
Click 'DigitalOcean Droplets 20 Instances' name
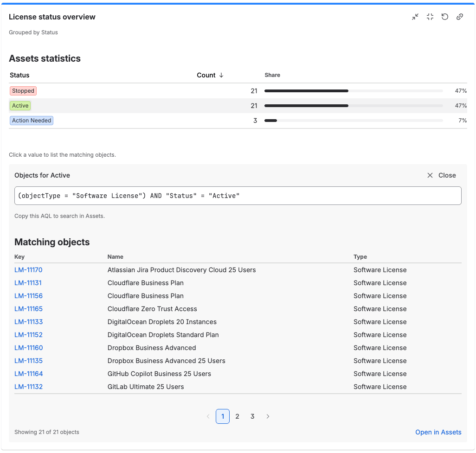[x=162, y=322]
